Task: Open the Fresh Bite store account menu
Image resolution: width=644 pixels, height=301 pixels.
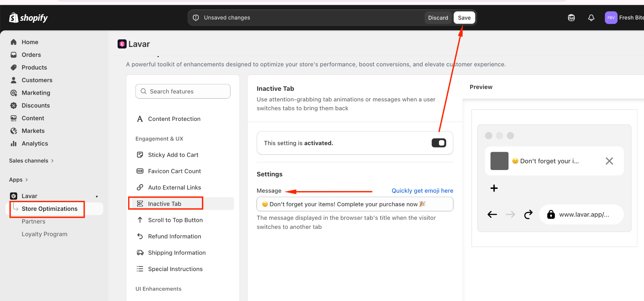Action: tap(624, 18)
